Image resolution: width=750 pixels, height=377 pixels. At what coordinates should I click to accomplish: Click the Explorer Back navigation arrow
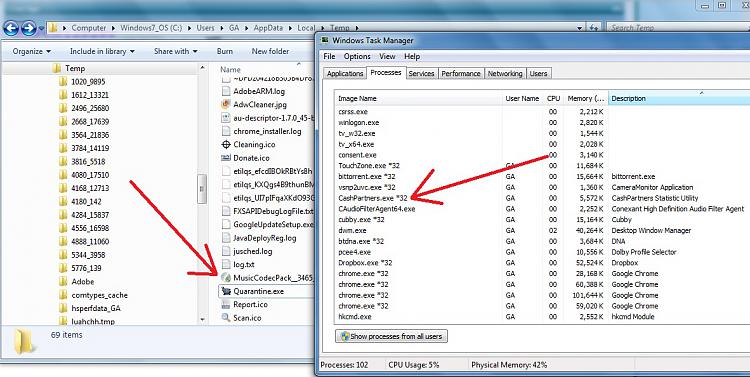pyautogui.click(x=11, y=28)
